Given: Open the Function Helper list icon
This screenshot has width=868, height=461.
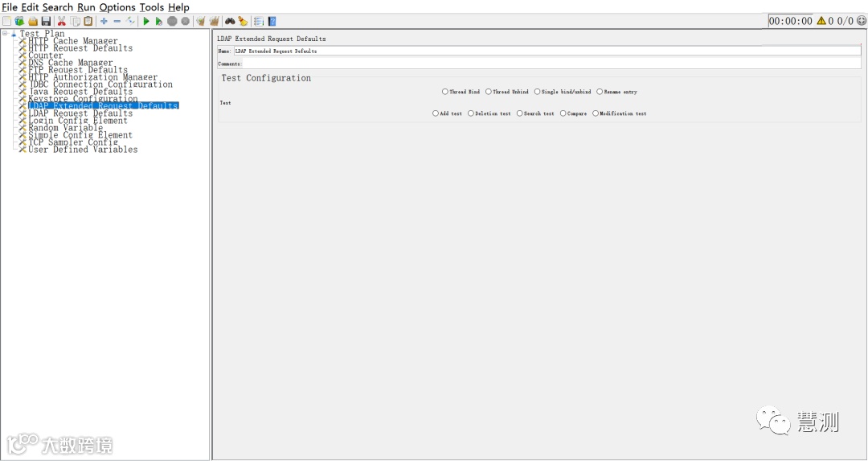Looking at the screenshot, I should 259,21.
